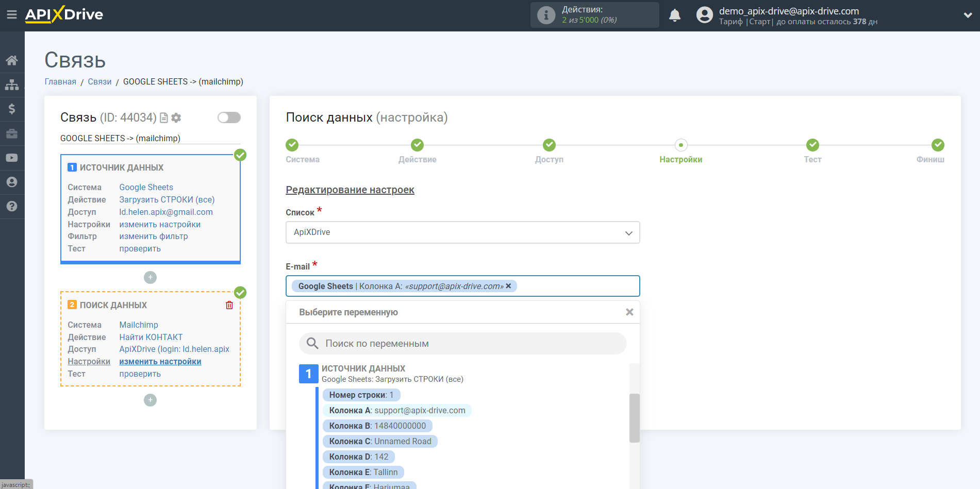Toggle the connection enable switch

pyautogui.click(x=229, y=117)
